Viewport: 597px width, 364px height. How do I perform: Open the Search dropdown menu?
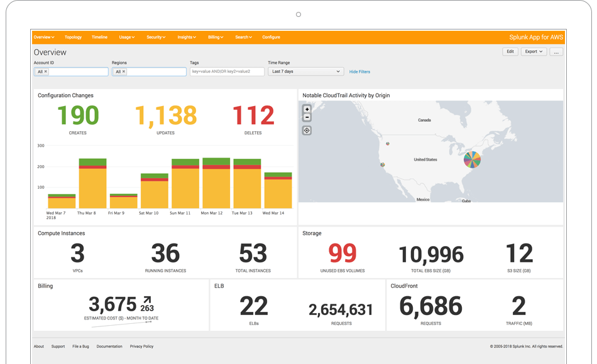point(243,37)
